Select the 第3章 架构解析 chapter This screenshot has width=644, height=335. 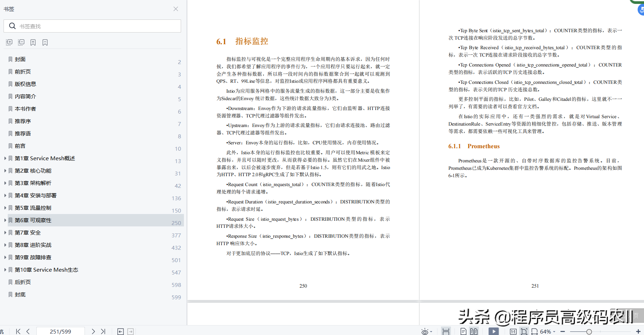pyautogui.click(x=33, y=183)
